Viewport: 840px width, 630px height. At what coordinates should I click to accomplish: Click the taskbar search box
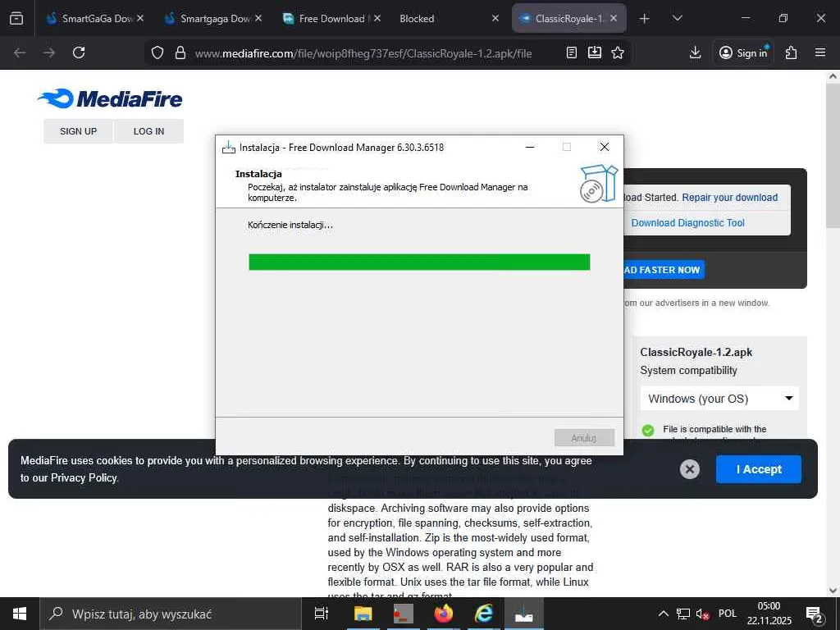point(171,614)
